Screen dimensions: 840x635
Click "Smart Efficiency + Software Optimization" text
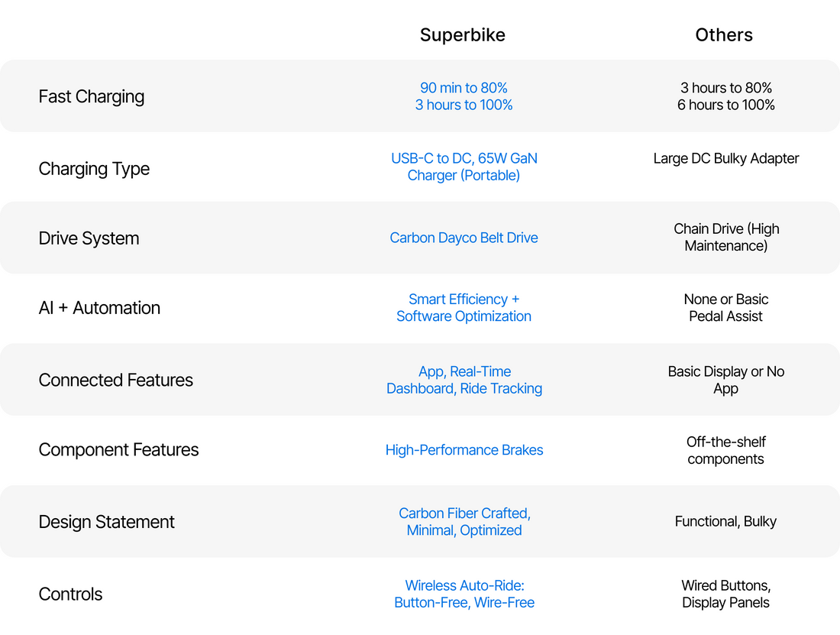coord(464,308)
